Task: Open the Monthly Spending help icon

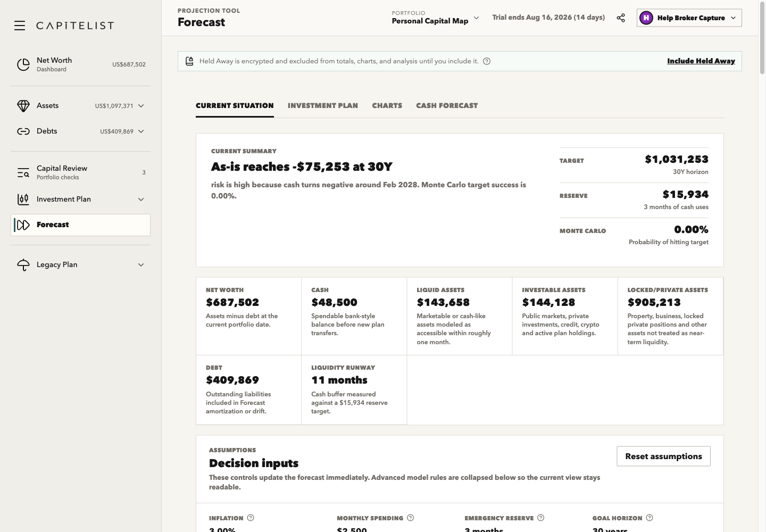Action: pos(410,518)
